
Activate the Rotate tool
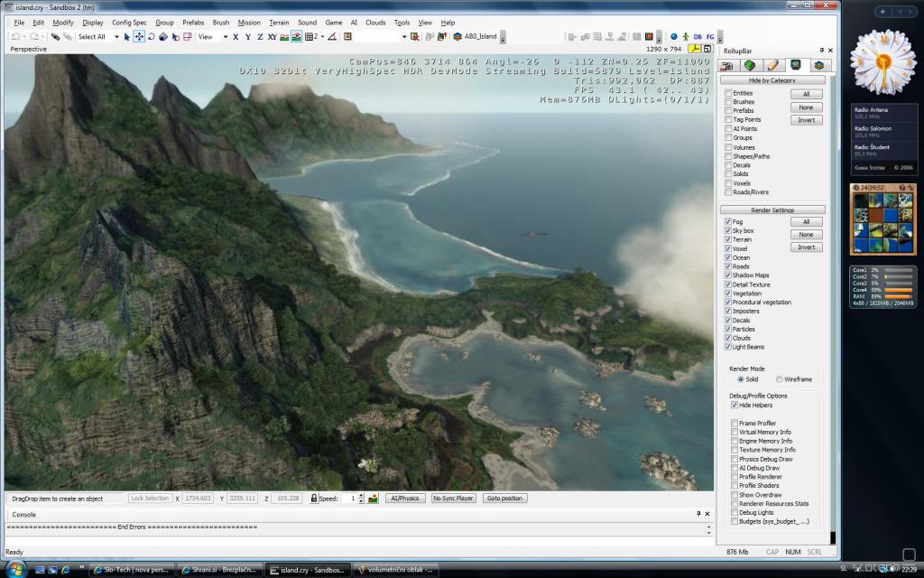click(151, 36)
